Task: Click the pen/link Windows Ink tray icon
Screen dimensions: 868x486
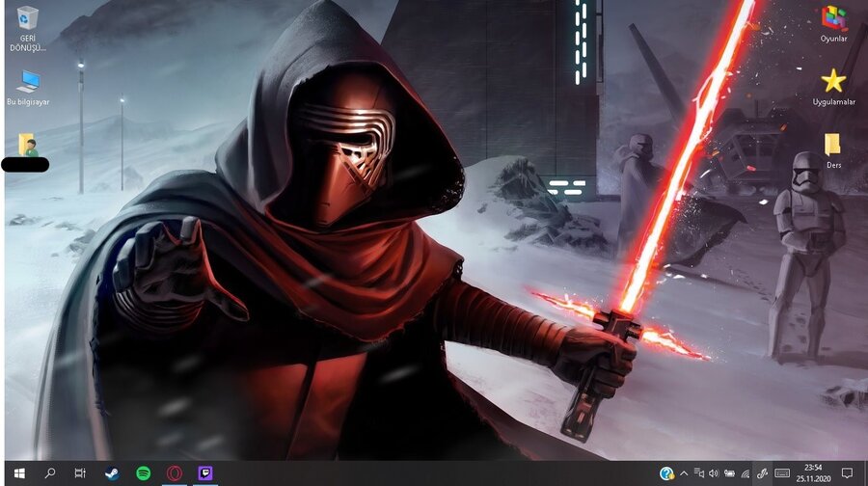Action: pos(762,473)
